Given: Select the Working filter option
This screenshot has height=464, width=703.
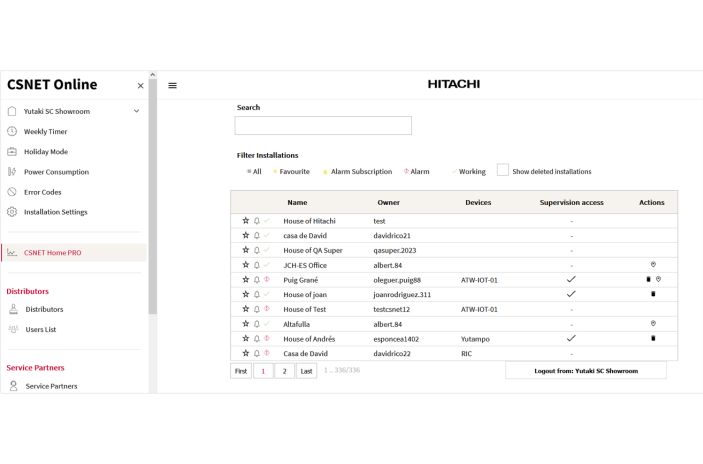Looking at the screenshot, I should tap(471, 172).
